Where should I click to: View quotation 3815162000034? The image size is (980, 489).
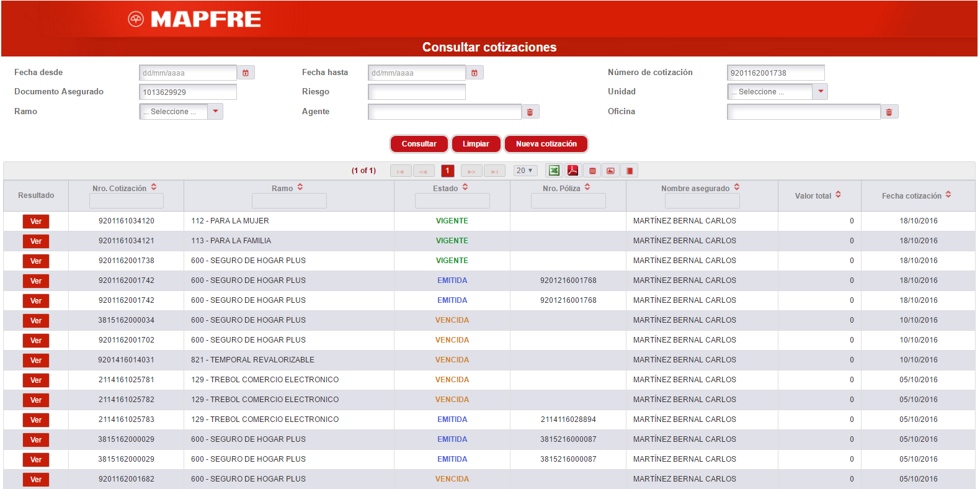36,321
